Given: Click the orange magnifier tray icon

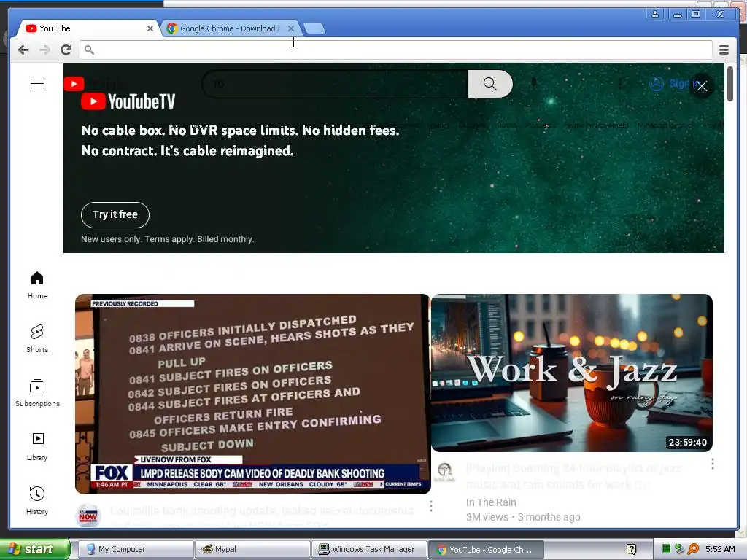Looking at the screenshot, I should (693, 549).
